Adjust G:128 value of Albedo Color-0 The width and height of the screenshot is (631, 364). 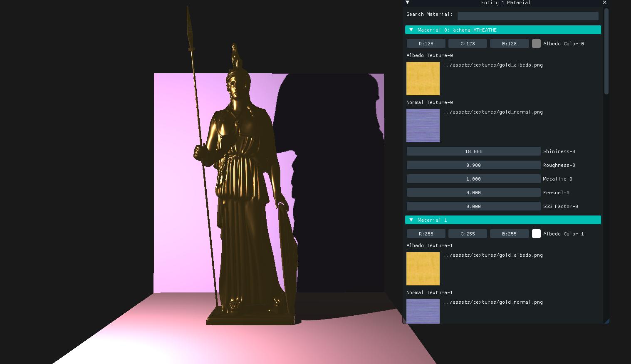(x=468, y=44)
